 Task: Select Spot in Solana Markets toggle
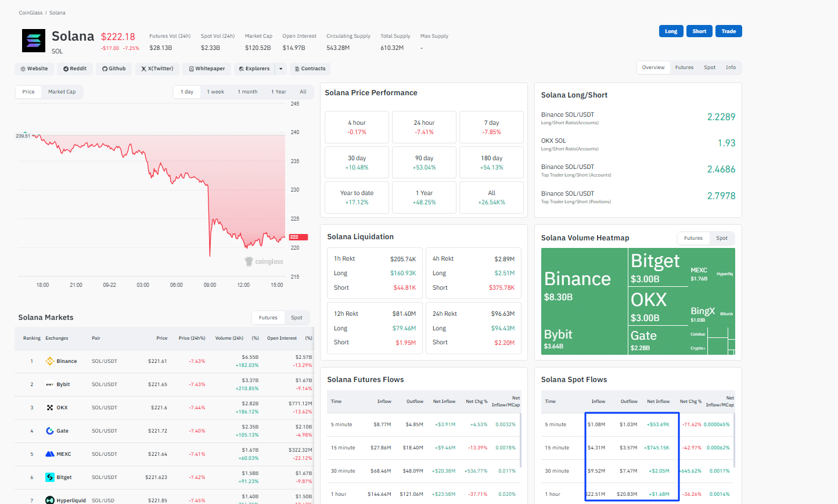point(297,318)
